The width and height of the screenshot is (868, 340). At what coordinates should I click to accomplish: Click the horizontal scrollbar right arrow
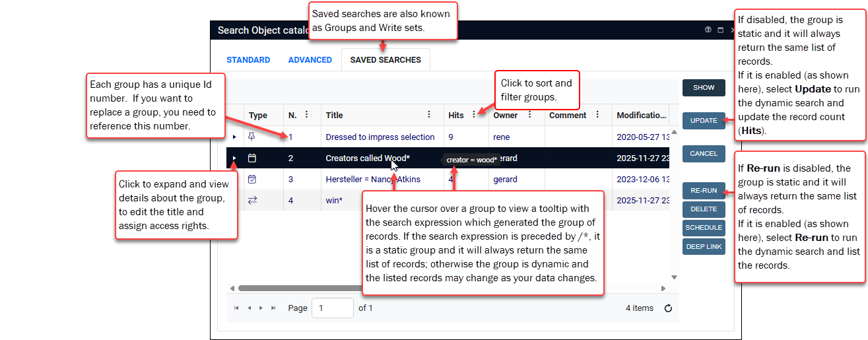pyautogui.click(x=663, y=288)
